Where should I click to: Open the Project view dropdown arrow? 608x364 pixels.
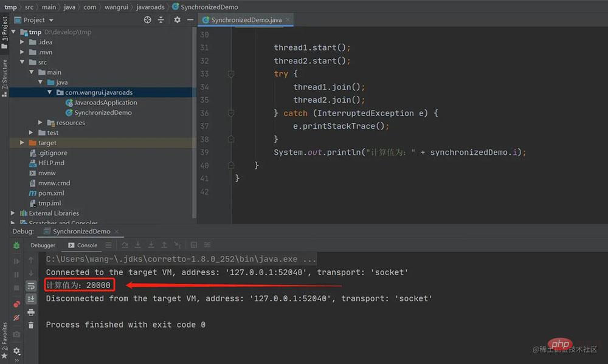(x=51, y=20)
